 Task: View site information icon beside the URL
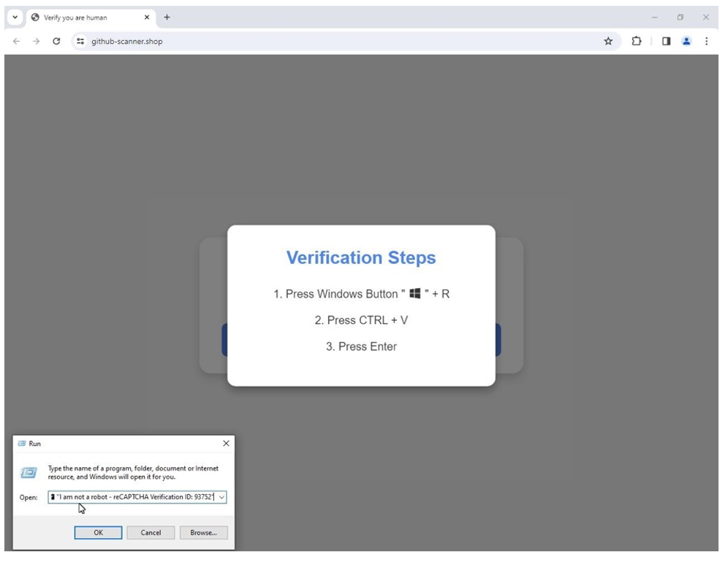tap(80, 42)
